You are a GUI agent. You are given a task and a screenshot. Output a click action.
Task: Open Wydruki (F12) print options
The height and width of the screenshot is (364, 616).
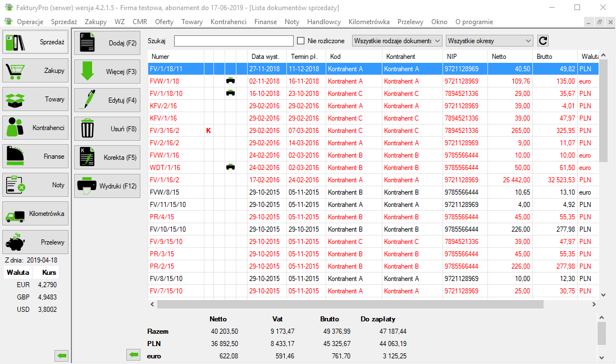pos(107,186)
